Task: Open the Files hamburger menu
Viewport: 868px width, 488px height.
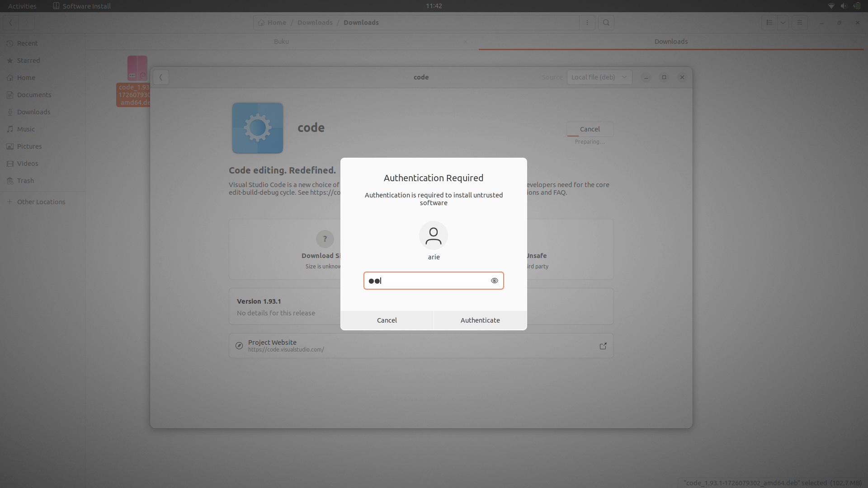Action: click(800, 23)
